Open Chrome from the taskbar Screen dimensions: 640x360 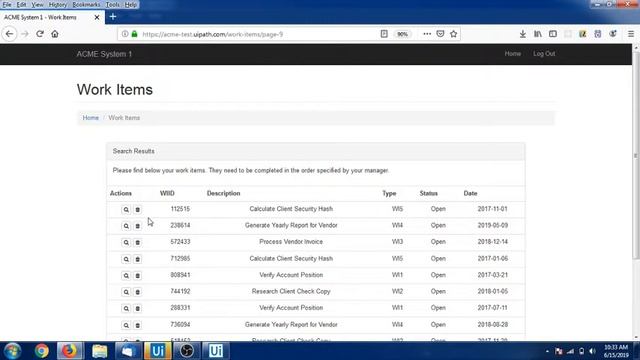pyautogui.click(x=41, y=351)
